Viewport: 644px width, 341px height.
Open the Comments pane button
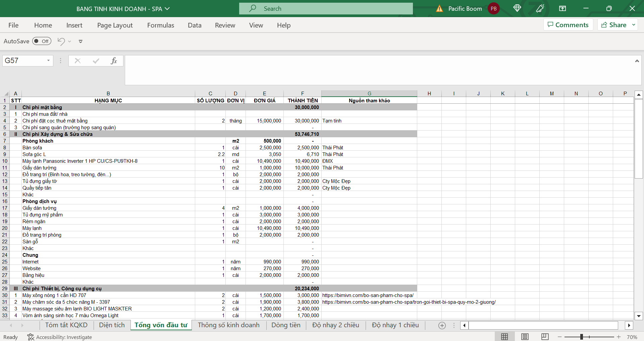tap(568, 25)
